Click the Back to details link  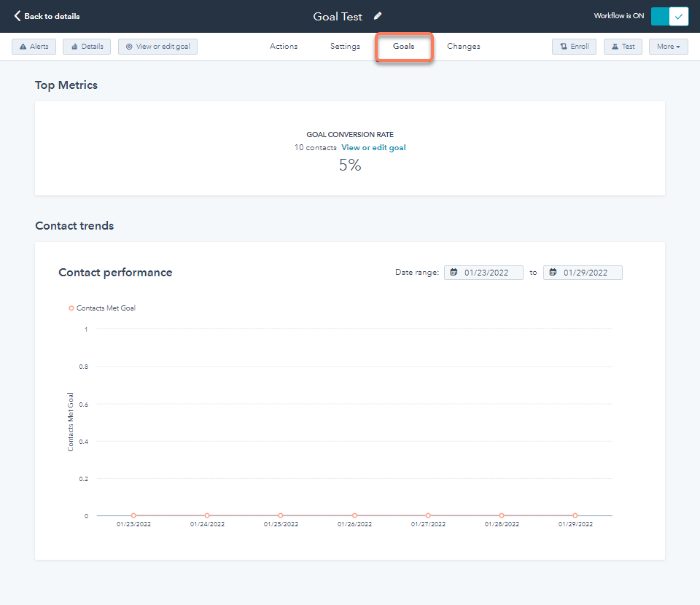pos(46,15)
